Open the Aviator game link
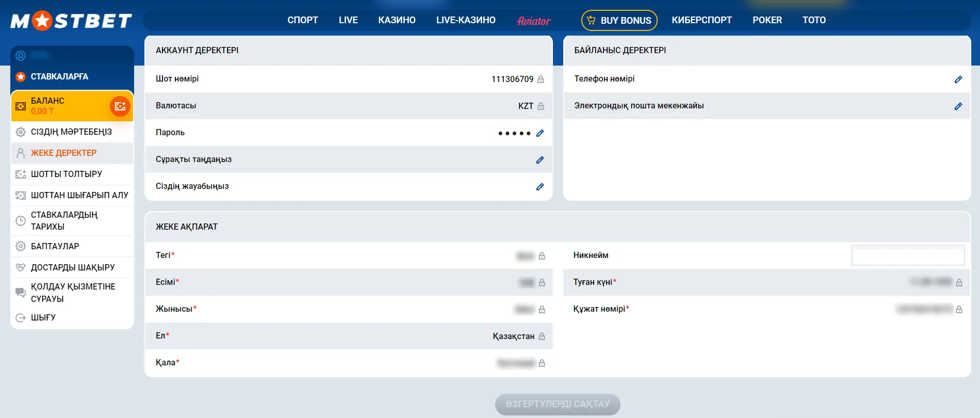Viewport: 980px width, 418px height. coord(534,21)
